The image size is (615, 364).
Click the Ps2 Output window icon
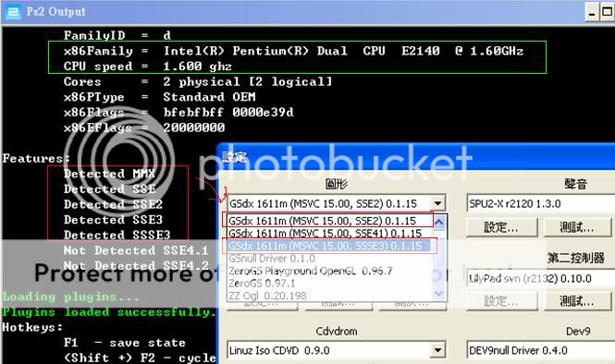[x=13, y=12]
